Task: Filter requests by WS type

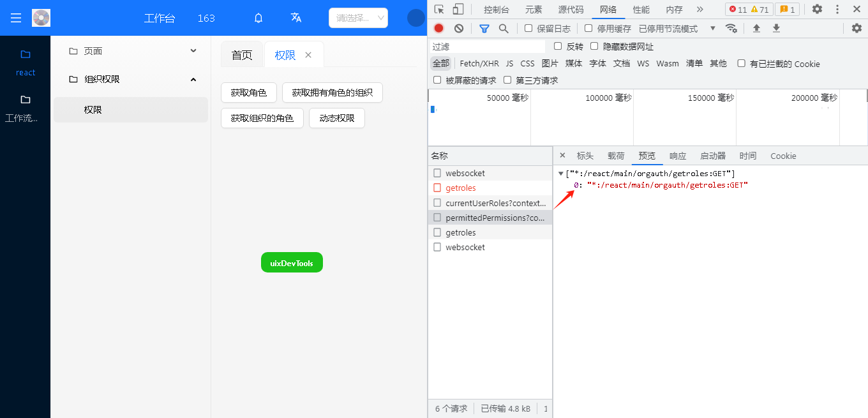Action: (x=643, y=63)
